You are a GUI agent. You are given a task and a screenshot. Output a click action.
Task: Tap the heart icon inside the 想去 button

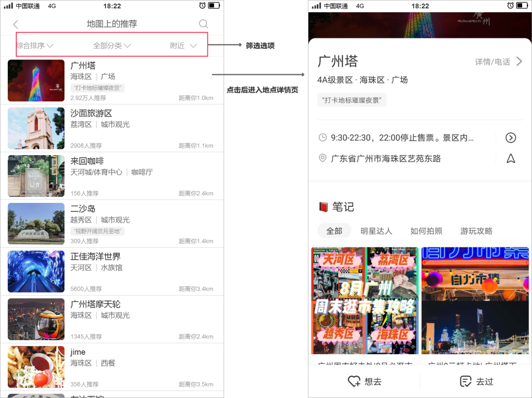(x=353, y=381)
